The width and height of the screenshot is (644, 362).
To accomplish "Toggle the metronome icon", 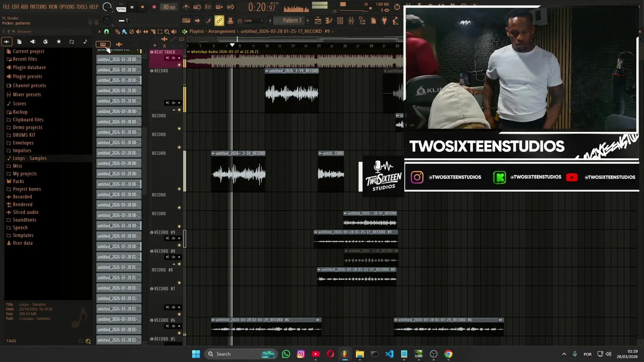I will tap(186, 7).
